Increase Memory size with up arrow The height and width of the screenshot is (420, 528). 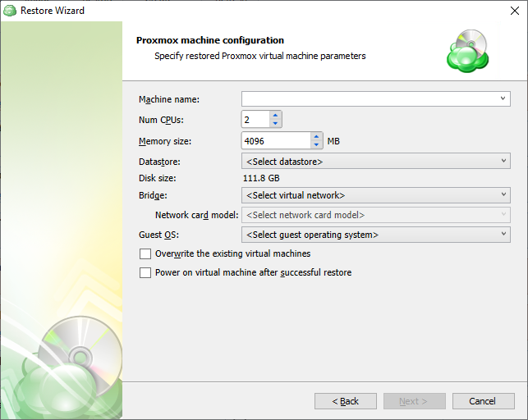[316, 136]
